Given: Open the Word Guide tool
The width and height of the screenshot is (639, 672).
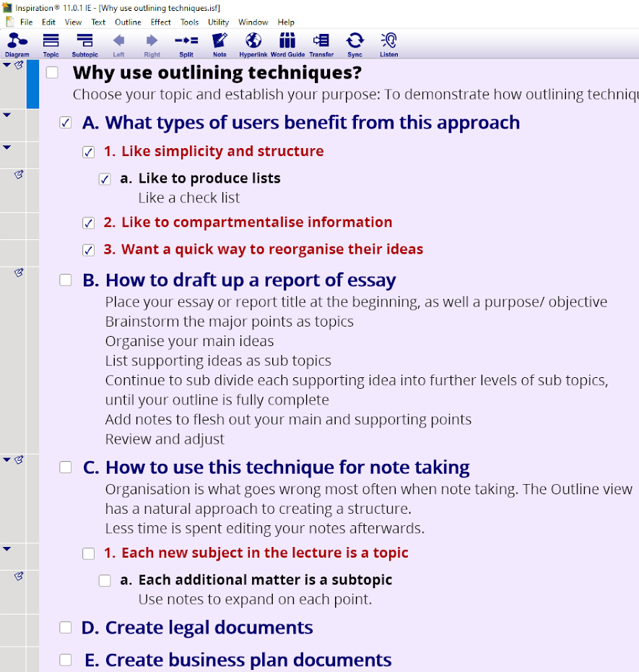Looking at the screenshot, I should pyautogui.click(x=287, y=43).
